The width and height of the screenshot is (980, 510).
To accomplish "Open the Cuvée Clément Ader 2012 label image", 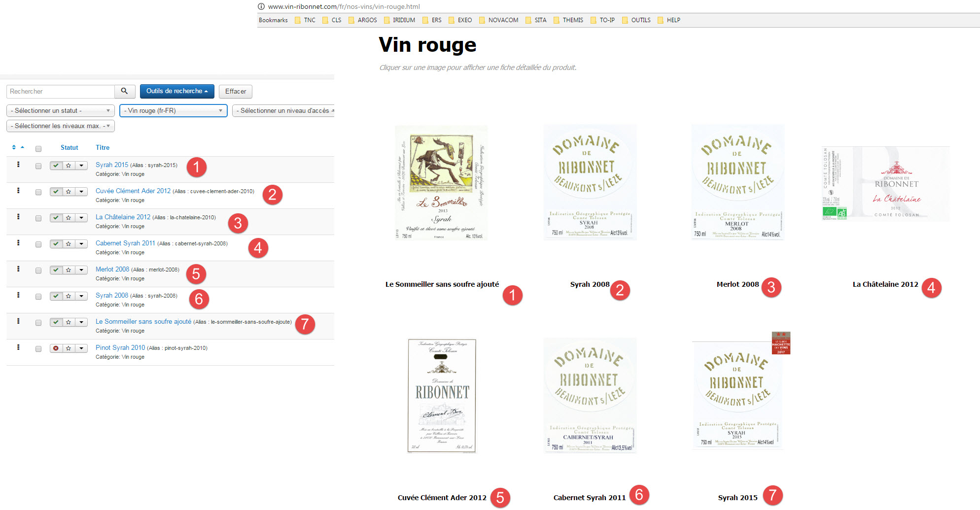I will 442,396.
